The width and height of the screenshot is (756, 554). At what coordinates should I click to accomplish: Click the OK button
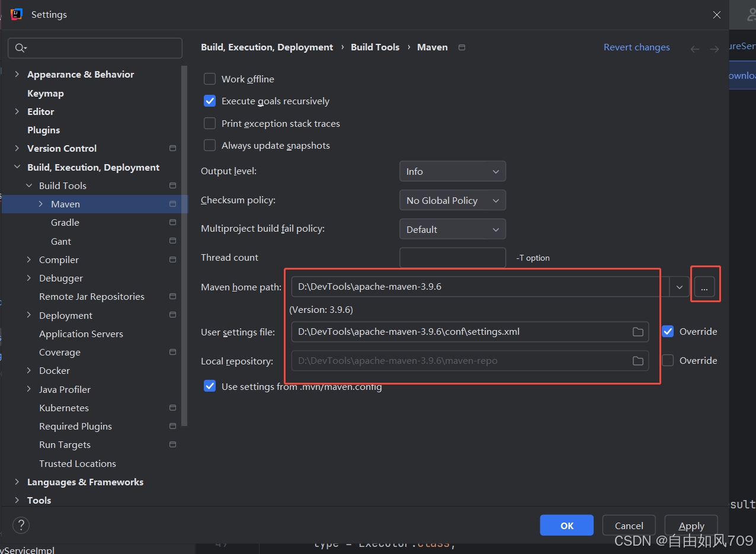pyautogui.click(x=567, y=526)
